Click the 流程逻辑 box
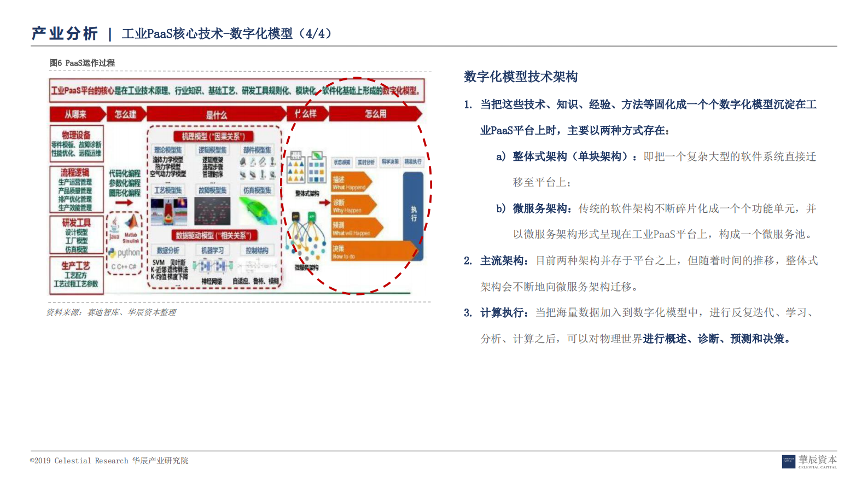The width and height of the screenshot is (868, 488). coord(76,189)
